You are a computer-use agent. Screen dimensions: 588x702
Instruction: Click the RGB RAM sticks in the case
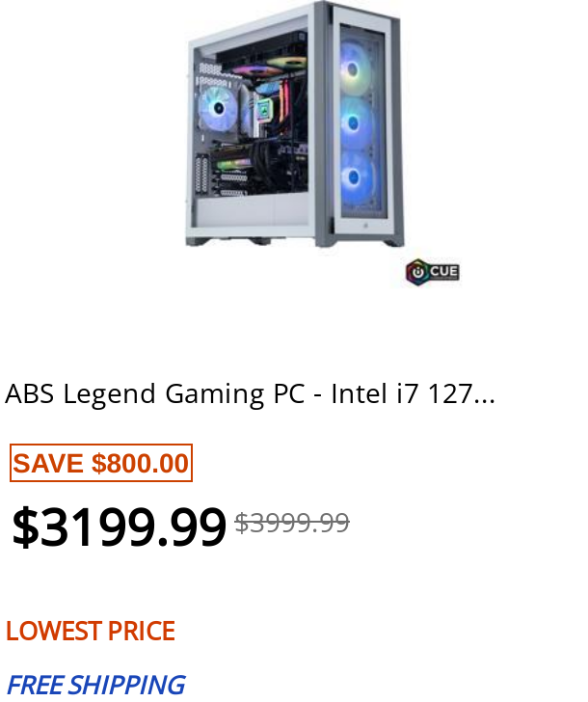point(284,103)
